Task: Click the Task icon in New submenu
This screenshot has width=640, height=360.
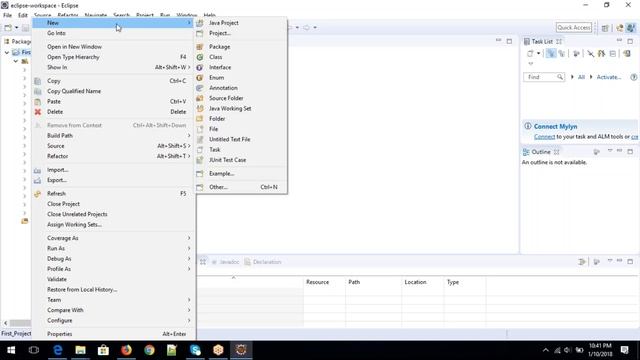Action: click(x=200, y=149)
